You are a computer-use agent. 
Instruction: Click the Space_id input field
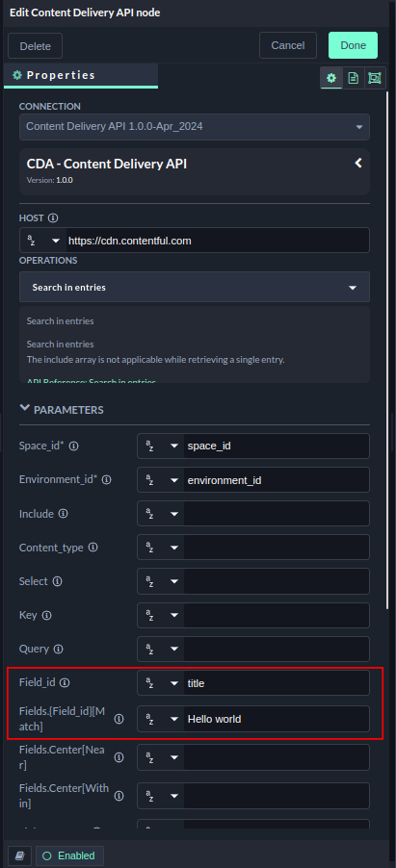click(277, 447)
